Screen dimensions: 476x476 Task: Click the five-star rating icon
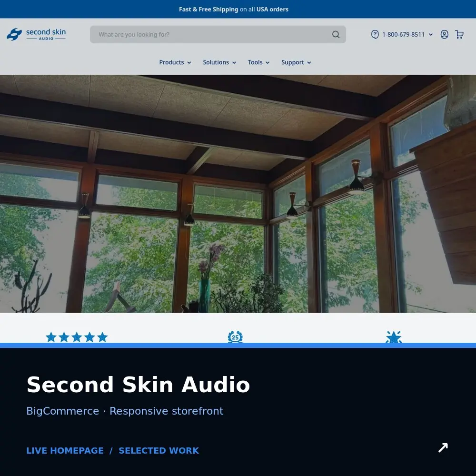click(77, 337)
